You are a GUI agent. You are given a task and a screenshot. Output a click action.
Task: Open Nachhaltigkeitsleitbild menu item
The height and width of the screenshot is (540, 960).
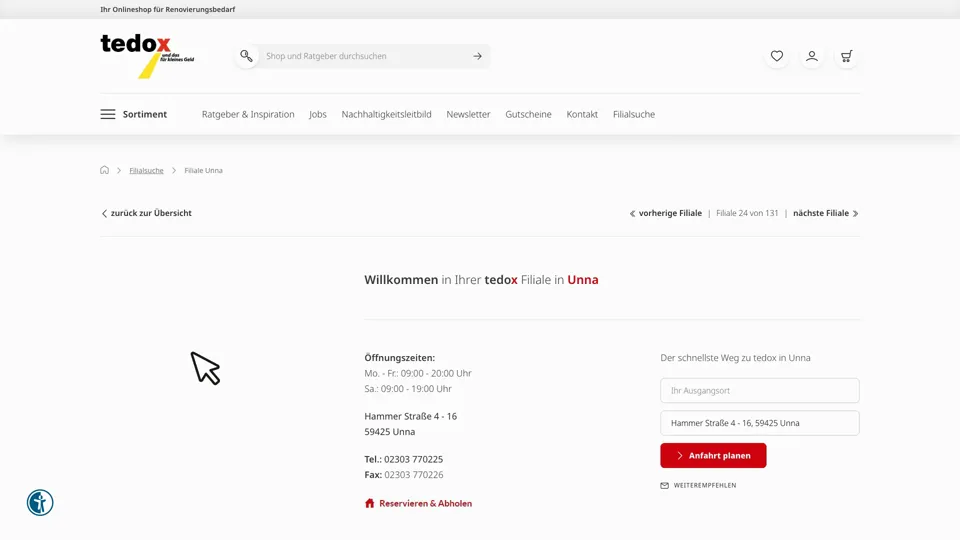386,114
